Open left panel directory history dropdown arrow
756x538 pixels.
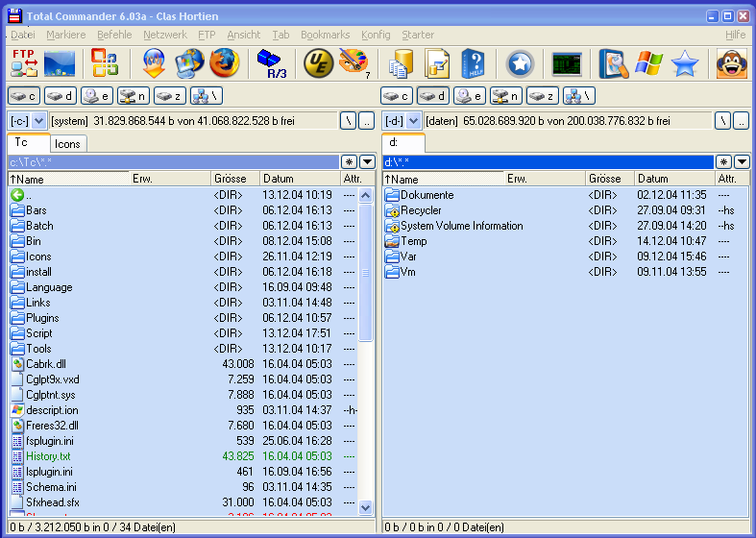tap(367, 162)
